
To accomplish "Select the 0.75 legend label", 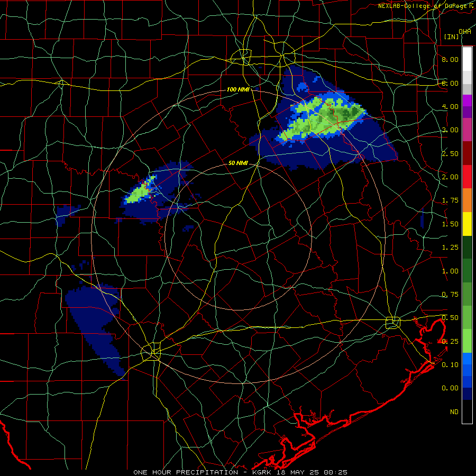I will click(x=450, y=295).
